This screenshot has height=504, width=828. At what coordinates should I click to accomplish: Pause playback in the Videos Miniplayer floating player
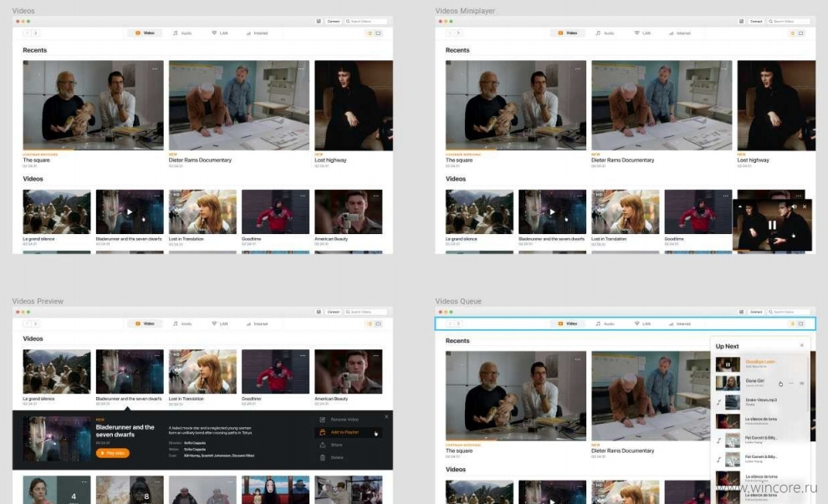click(772, 225)
